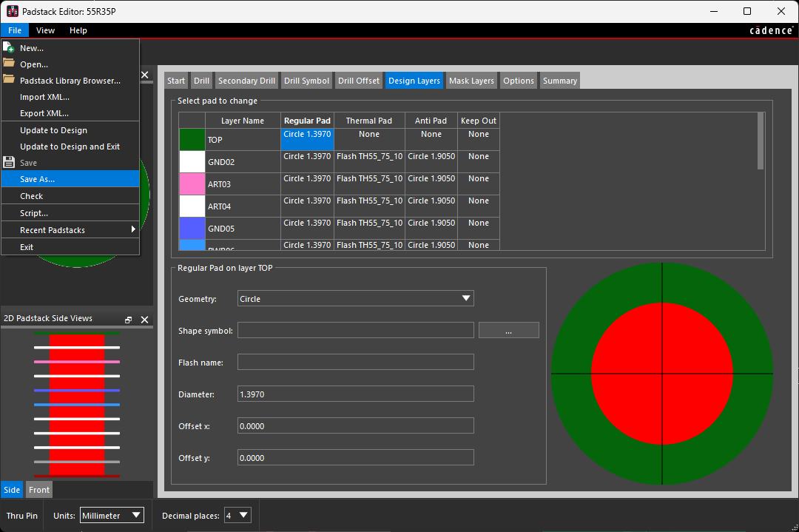Click the Save disk icon in menu
This screenshot has height=532, width=799.
[9, 162]
